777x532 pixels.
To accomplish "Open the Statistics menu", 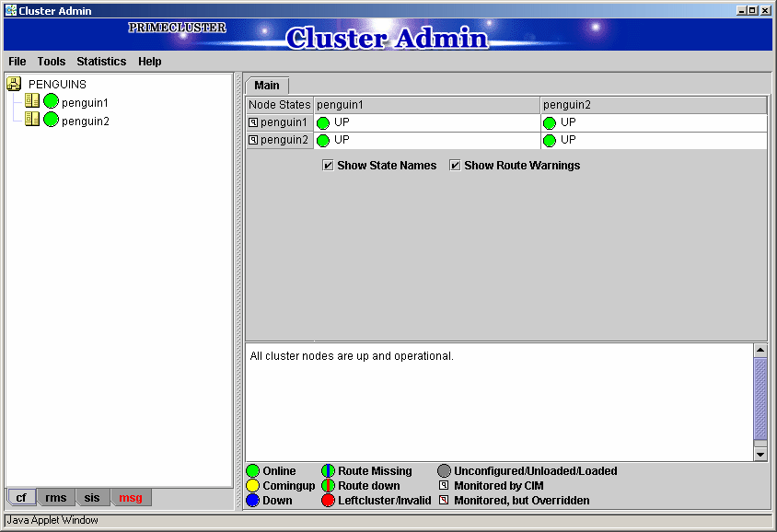I will tap(101, 62).
